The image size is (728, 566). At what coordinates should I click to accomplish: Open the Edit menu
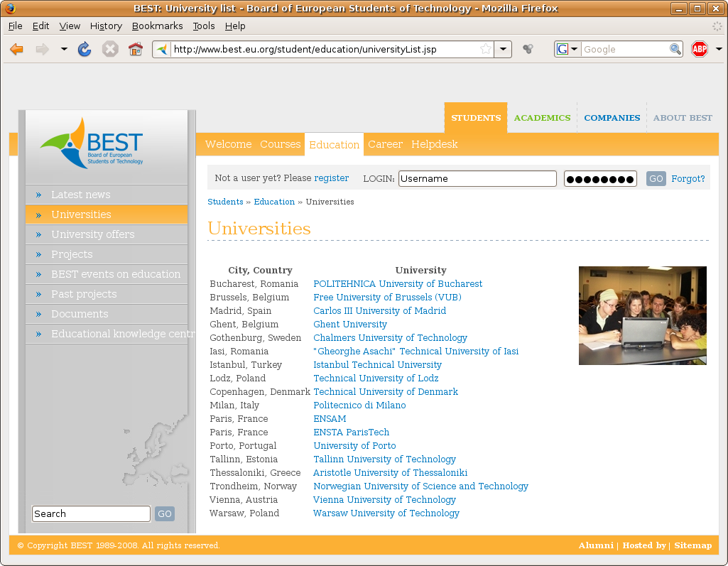tap(41, 26)
